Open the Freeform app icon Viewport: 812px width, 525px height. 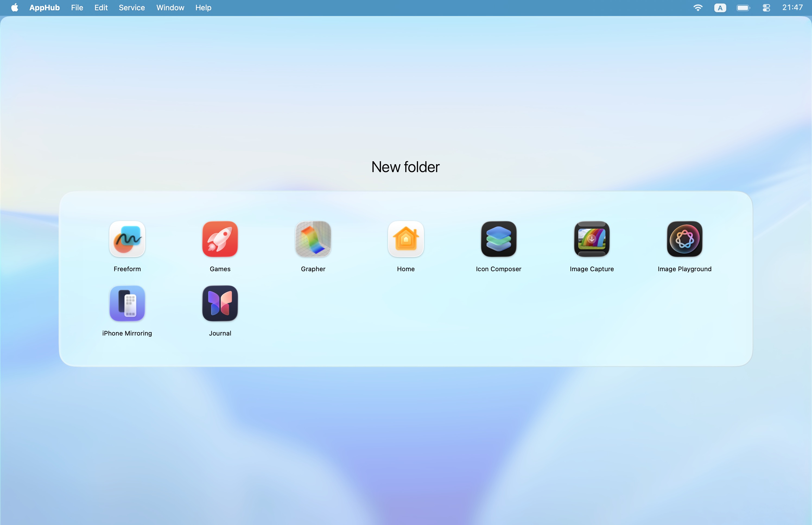tap(127, 239)
